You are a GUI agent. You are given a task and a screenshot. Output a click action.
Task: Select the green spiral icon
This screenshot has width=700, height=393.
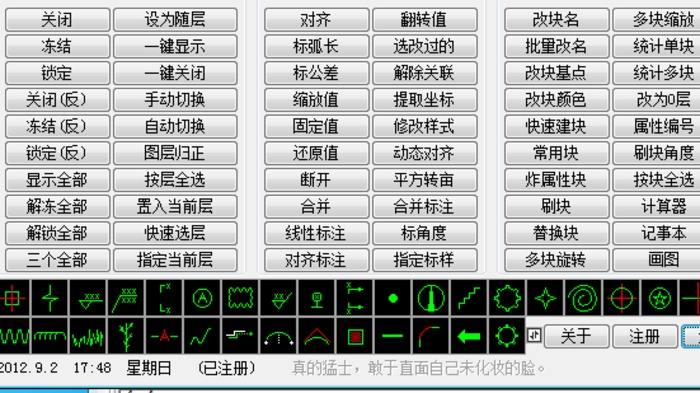tap(583, 298)
